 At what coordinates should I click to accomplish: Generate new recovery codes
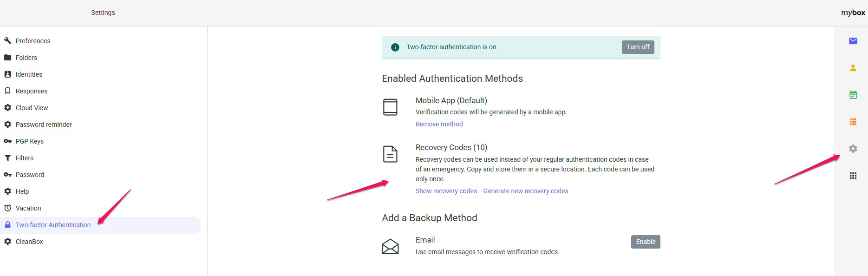526,191
